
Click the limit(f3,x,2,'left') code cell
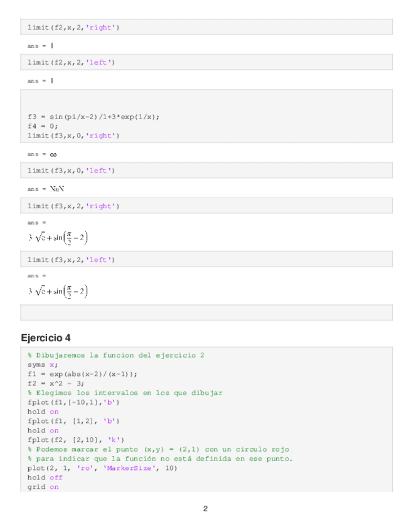click(x=72, y=260)
